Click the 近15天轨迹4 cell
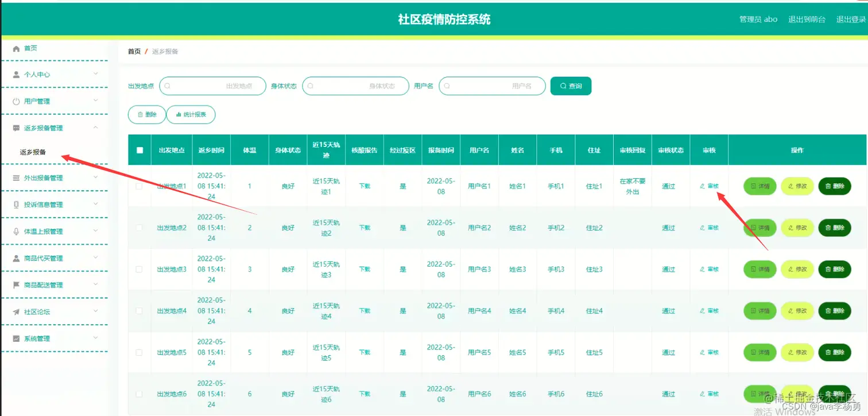 (x=326, y=311)
